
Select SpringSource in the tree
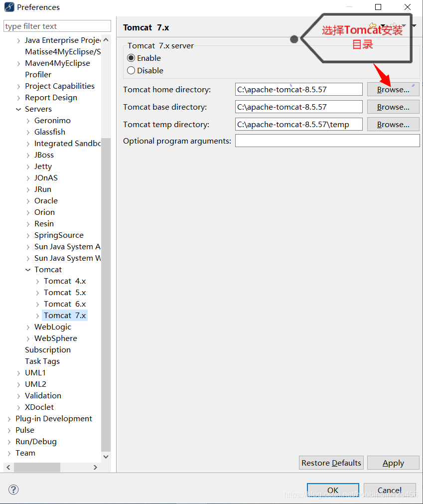point(59,235)
